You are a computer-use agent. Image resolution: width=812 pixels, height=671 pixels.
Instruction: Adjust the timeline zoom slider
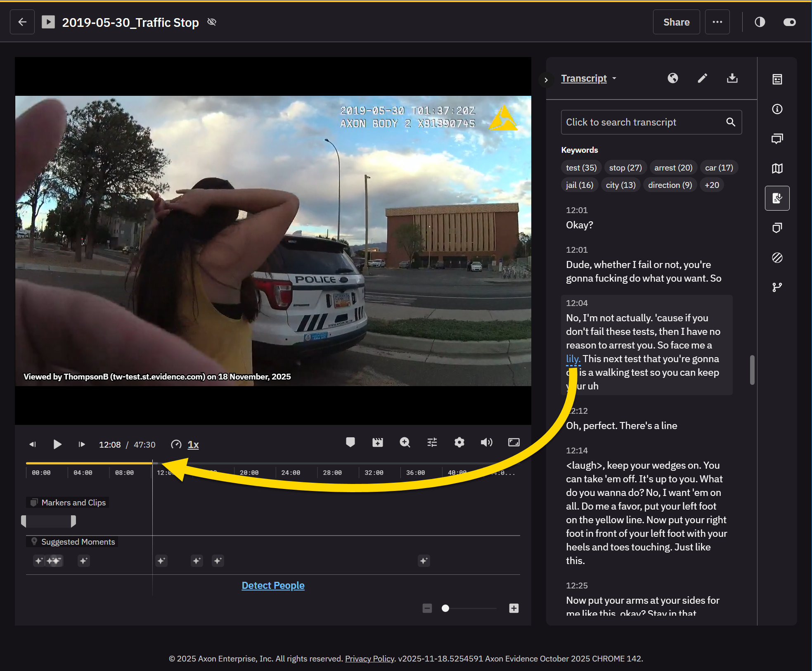coord(446,608)
